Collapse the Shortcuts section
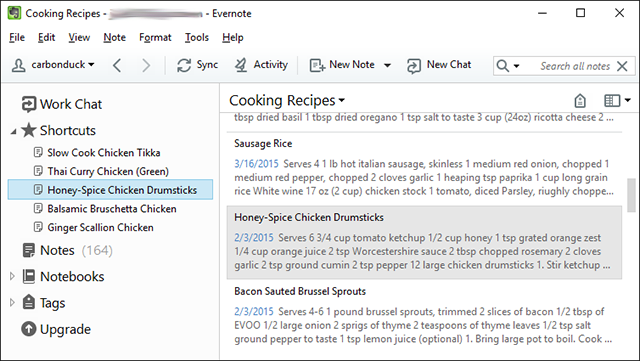The width and height of the screenshot is (640, 361). [13, 131]
